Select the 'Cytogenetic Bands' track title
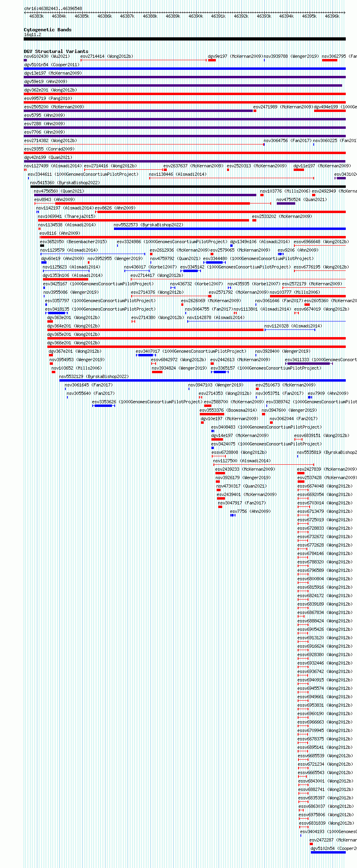 pos(48,30)
